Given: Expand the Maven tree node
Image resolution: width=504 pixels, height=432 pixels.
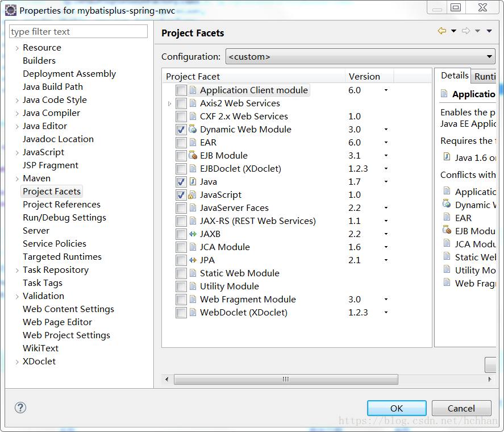Looking at the screenshot, I should point(17,178).
